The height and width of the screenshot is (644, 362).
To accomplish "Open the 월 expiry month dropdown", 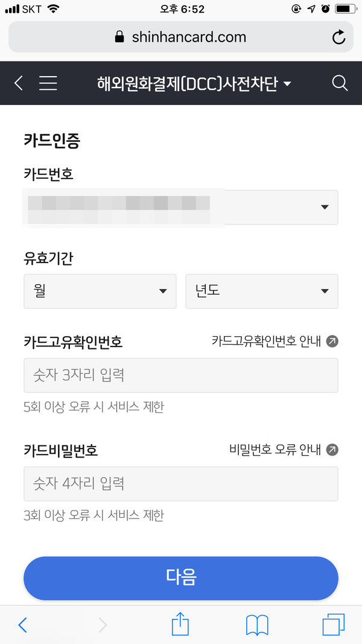I will 100,291.
